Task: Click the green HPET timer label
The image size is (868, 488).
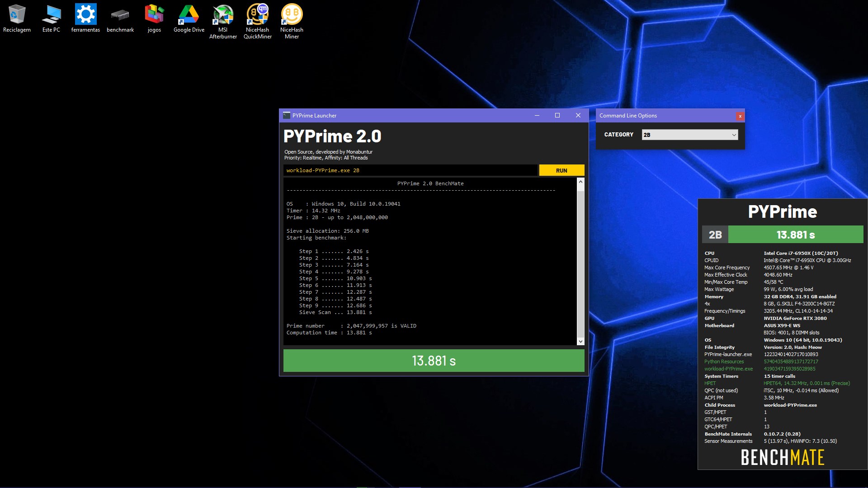Action: 710,383
